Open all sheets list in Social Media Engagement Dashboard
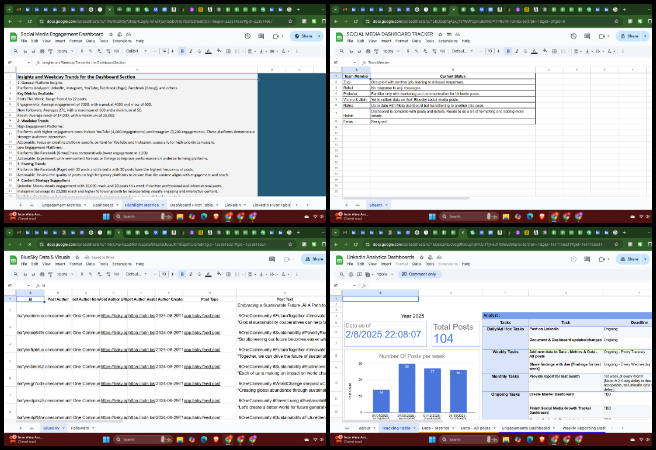 31,205
